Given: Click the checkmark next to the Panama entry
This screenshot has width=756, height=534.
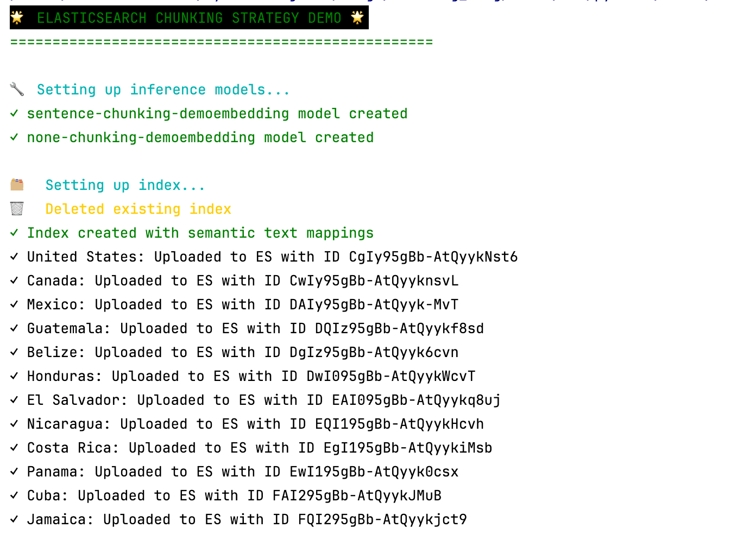Looking at the screenshot, I should click(x=14, y=471).
